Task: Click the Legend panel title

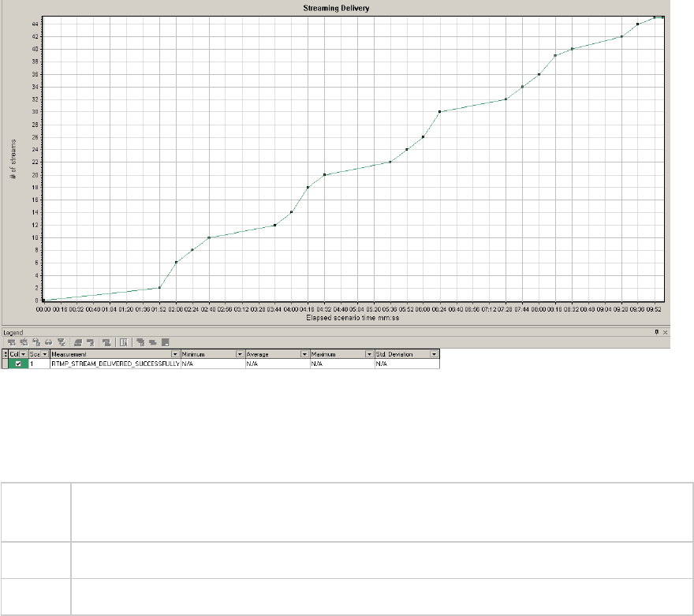Action: tap(13, 332)
